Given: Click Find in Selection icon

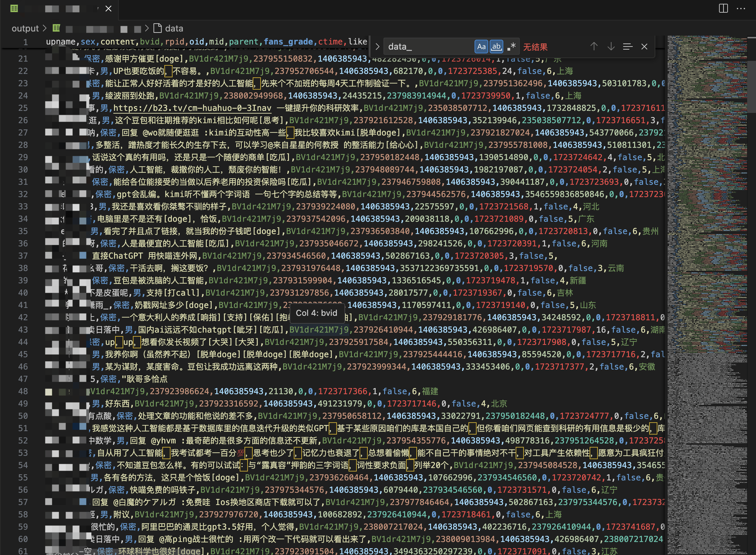Looking at the screenshot, I should (x=628, y=47).
